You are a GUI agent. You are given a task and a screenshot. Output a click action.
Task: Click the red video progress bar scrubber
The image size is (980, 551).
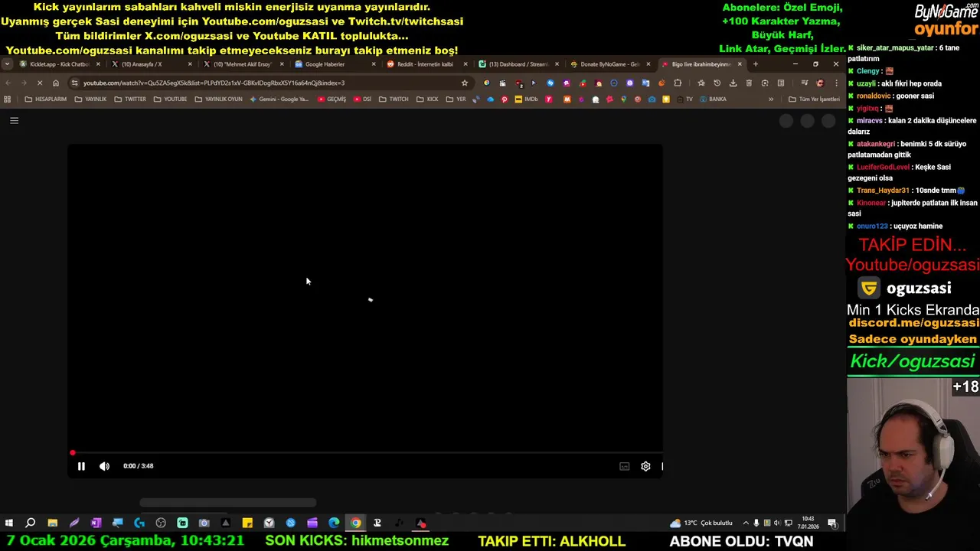73,453
